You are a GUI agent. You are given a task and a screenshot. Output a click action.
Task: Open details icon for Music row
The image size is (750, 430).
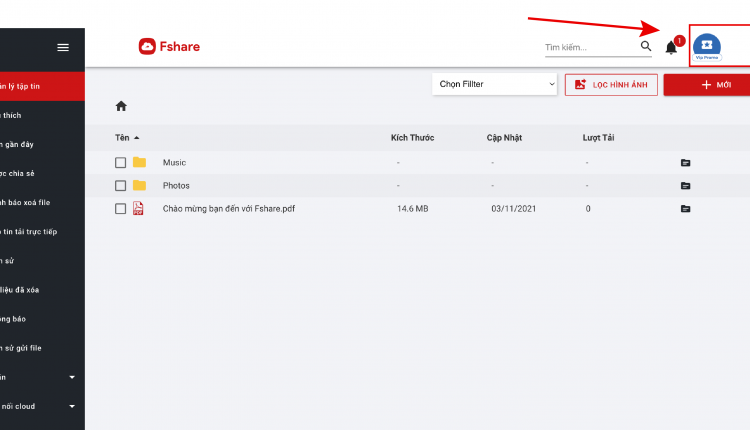click(685, 163)
